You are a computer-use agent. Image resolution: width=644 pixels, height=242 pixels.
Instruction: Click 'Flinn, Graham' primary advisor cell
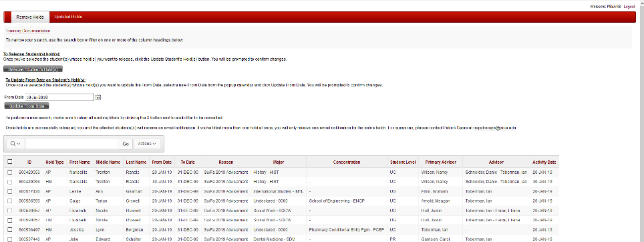(x=434, y=191)
